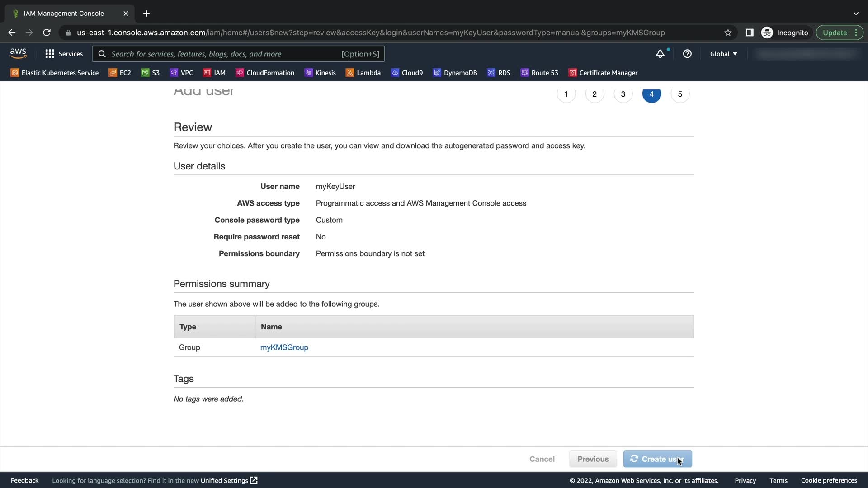The width and height of the screenshot is (868, 488).
Task: Click the AWS logo home icon
Action: (18, 54)
